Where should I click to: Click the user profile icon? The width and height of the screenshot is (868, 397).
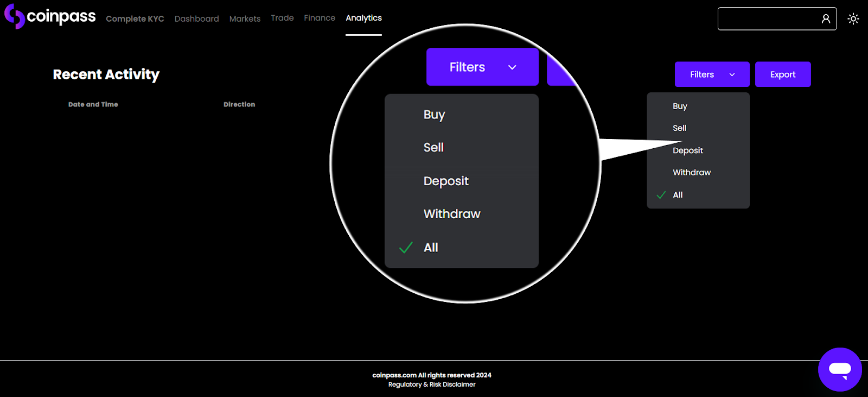(825, 19)
